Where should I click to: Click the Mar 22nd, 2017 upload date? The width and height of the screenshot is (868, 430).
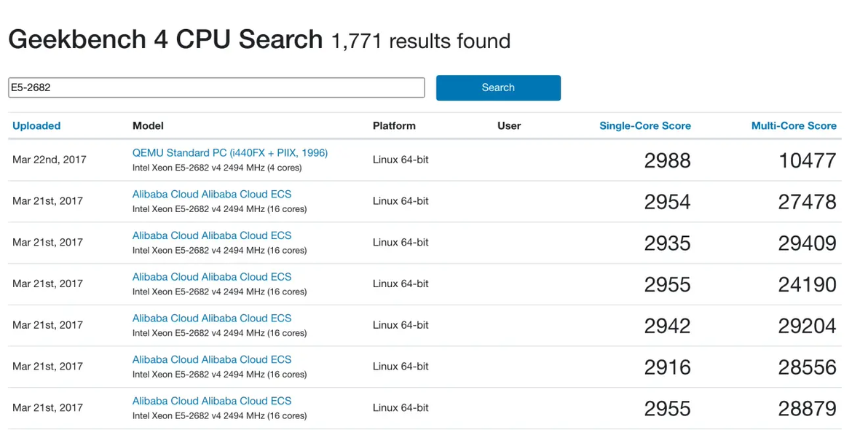49,160
